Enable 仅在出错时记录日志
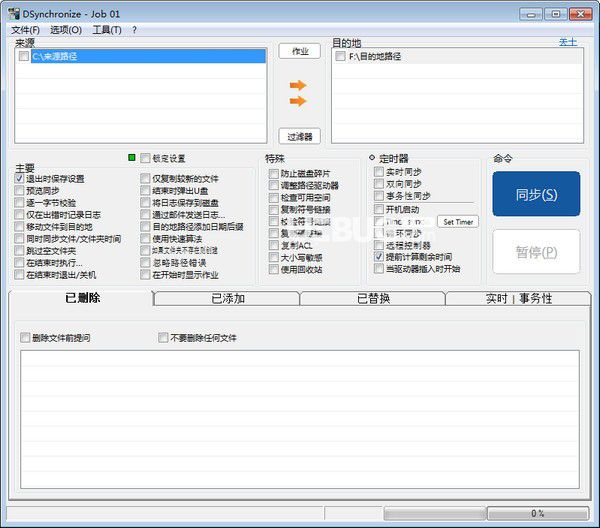Viewport: 600px width, 528px height. coord(19,214)
